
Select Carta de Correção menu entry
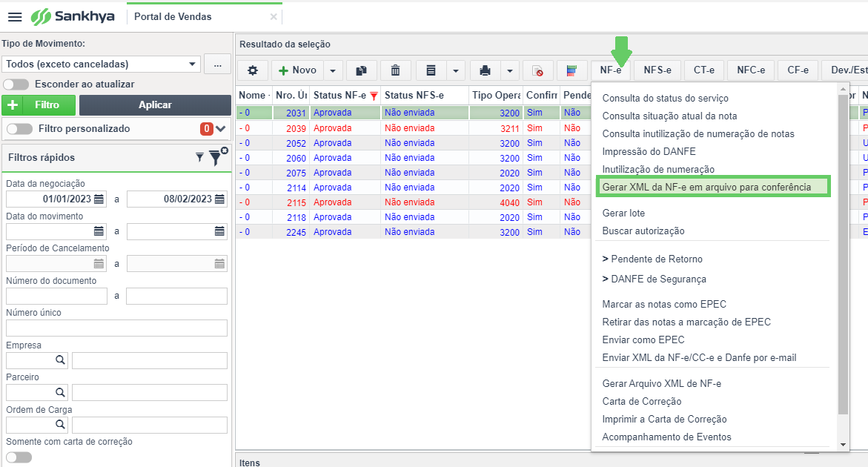pos(642,401)
